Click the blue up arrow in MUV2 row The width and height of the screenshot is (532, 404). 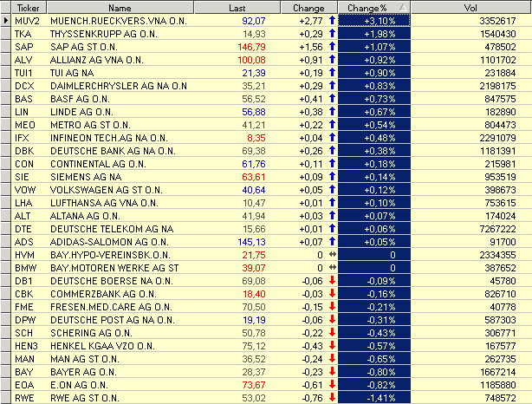332,20
